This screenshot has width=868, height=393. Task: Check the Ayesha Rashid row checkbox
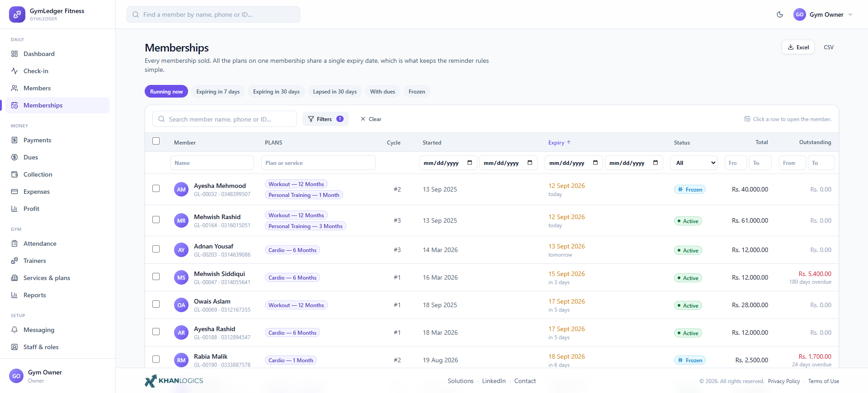(156, 332)
